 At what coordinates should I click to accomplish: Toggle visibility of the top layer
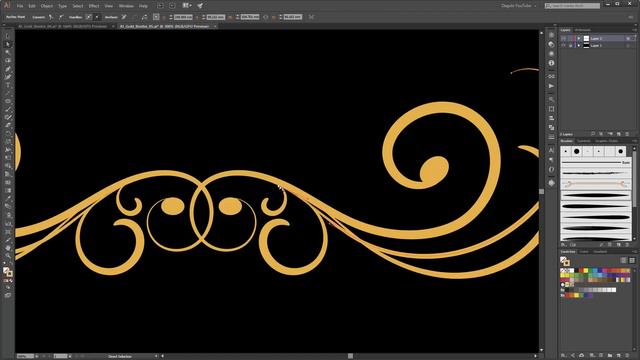coord(564,38)
